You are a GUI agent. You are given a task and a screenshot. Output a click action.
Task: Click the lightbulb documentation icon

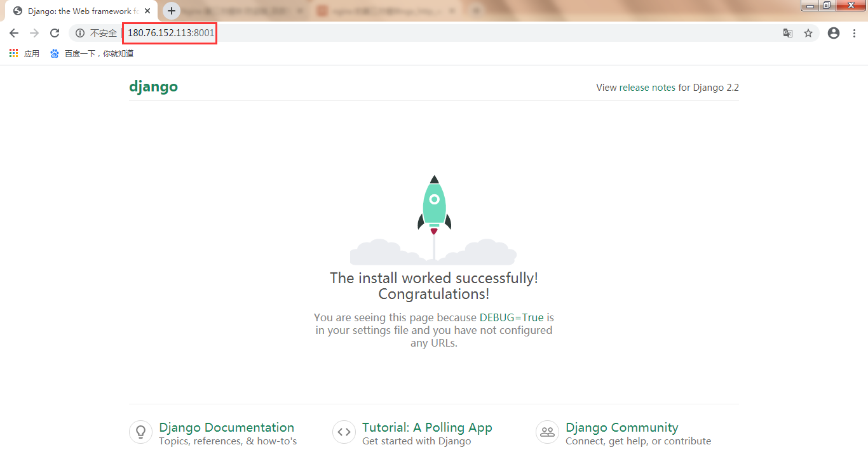click(140, 432)
